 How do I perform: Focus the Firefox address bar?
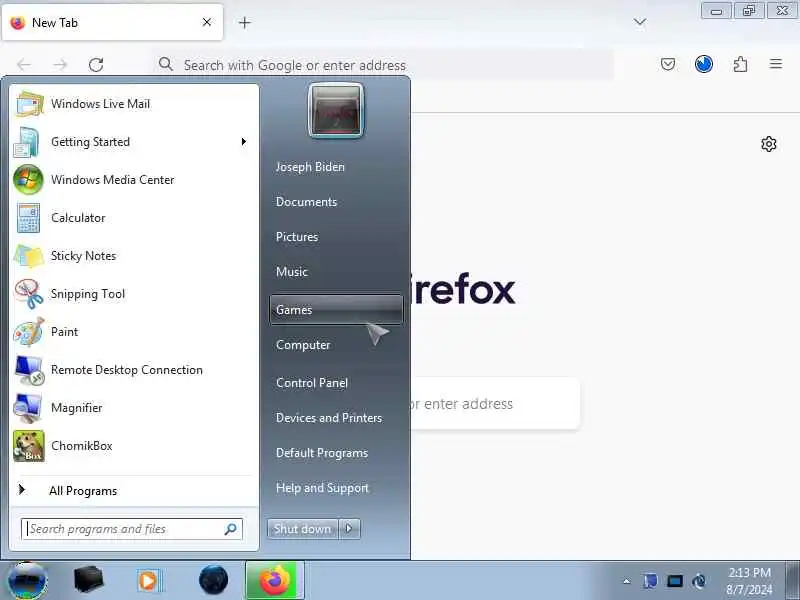coord(384,65)
